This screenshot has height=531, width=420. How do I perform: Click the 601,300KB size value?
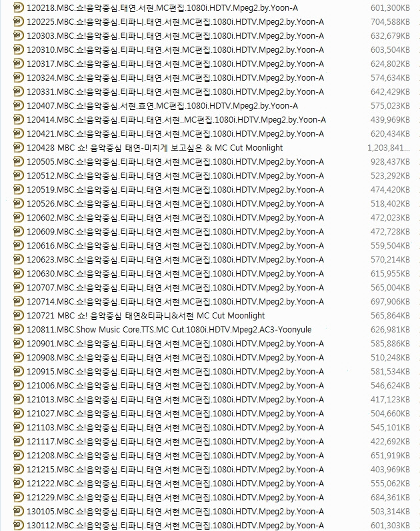[x=390, y=7]
